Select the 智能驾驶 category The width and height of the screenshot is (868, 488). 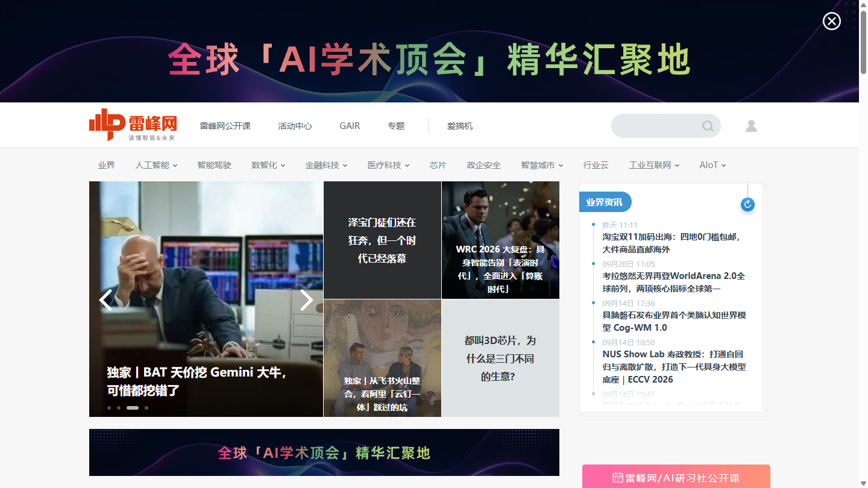click(x=214, y=165)
